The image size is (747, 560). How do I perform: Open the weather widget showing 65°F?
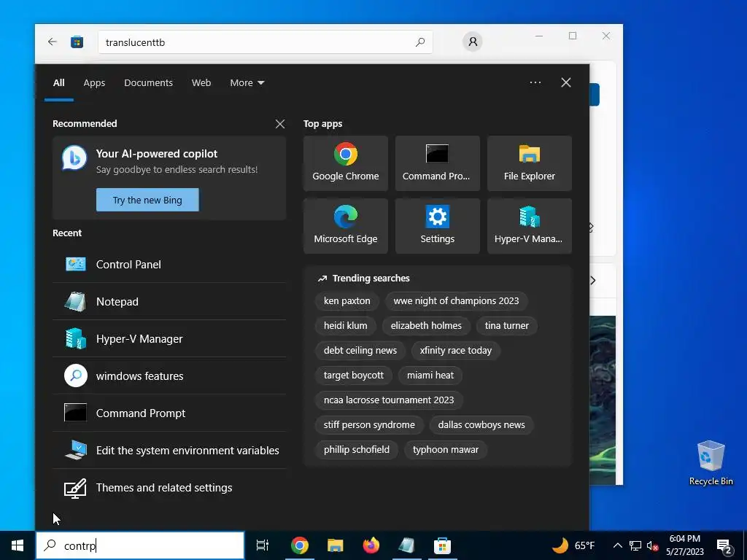click(x=573, y=545)
